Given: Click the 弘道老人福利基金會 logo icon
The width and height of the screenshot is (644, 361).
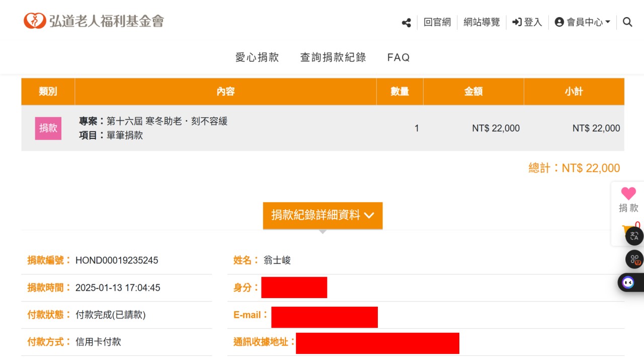Looking at the screenshot, I should click(34, 21).
